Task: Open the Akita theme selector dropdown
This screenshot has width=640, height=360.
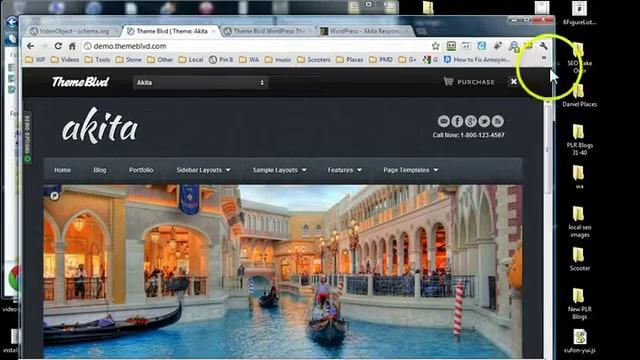Action: click(x=200, y=82)
